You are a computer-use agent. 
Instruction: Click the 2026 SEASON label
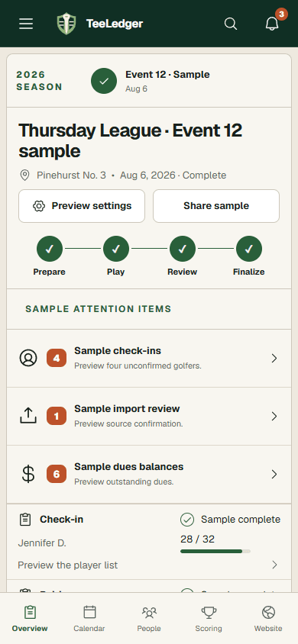[x=40, y=81]
